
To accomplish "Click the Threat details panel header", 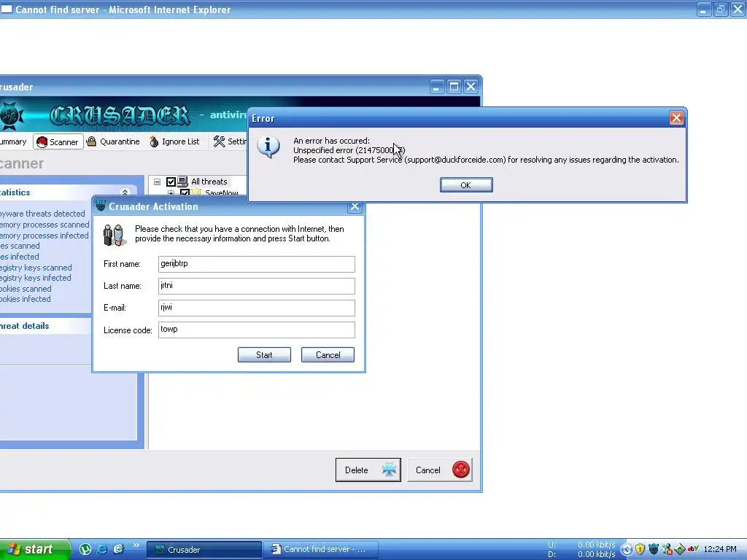I will coord(46,326).
